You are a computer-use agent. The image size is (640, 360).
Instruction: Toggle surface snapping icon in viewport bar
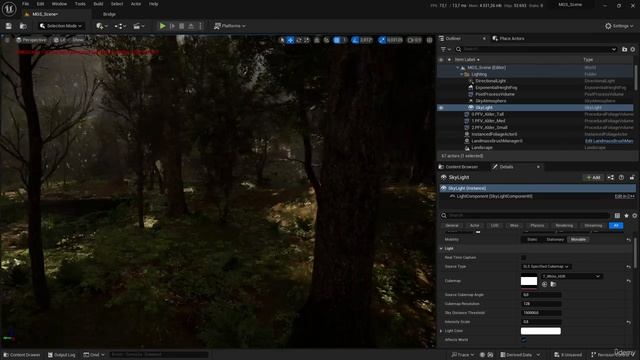pyautogui.click(x=326, y=40)
